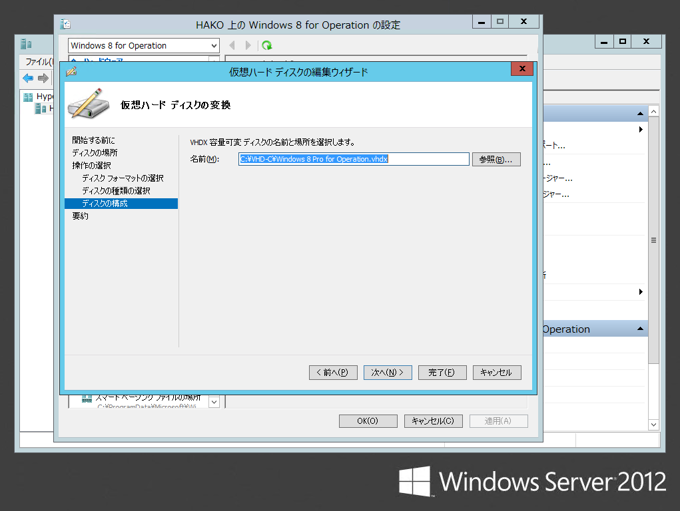
Task: Select the highlighted ディスクの構成 step
Action: pos(121,203)
